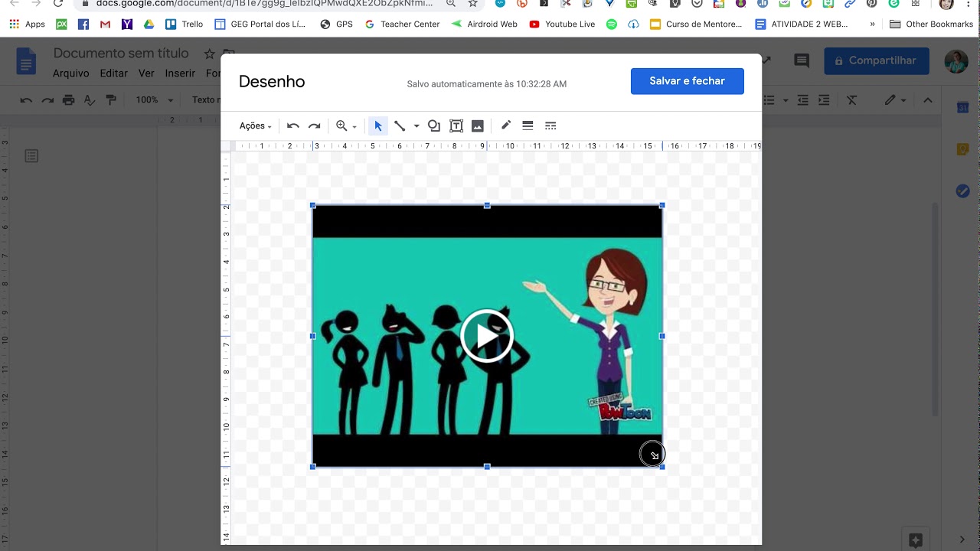Open Google Tasks side panel icon
This screenshot has height=551, width=980.
point(963,191)
